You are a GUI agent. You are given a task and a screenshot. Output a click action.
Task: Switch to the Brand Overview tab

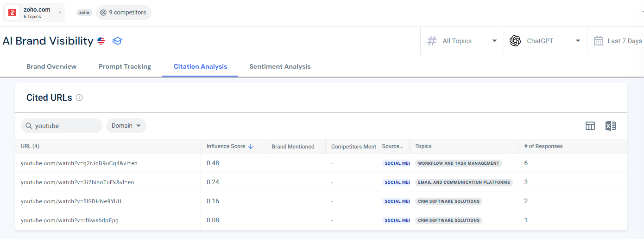(51, 66)
